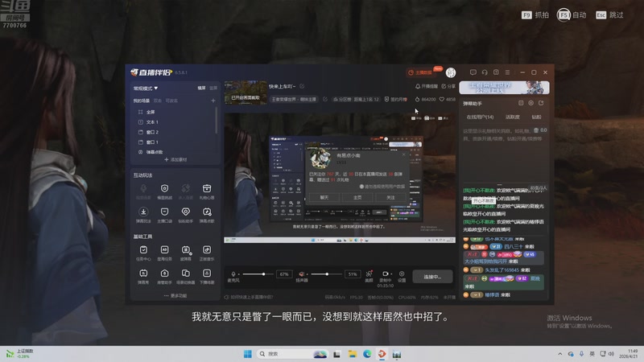Click the edit icon beside category tag
This screenshot has height=362, width=644.
325,99
